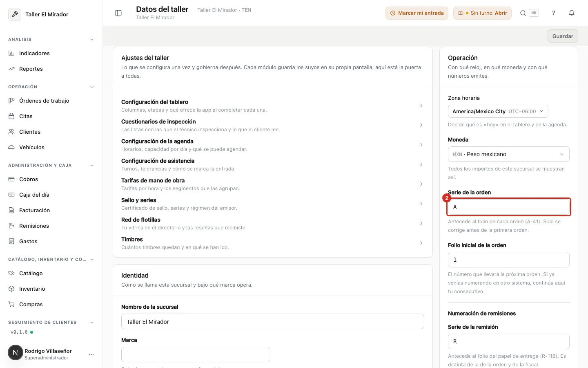Collapse the CATÁLOGO, INVENTARIO section
This screenshot has height=368, width=588.
pos(92,260)
